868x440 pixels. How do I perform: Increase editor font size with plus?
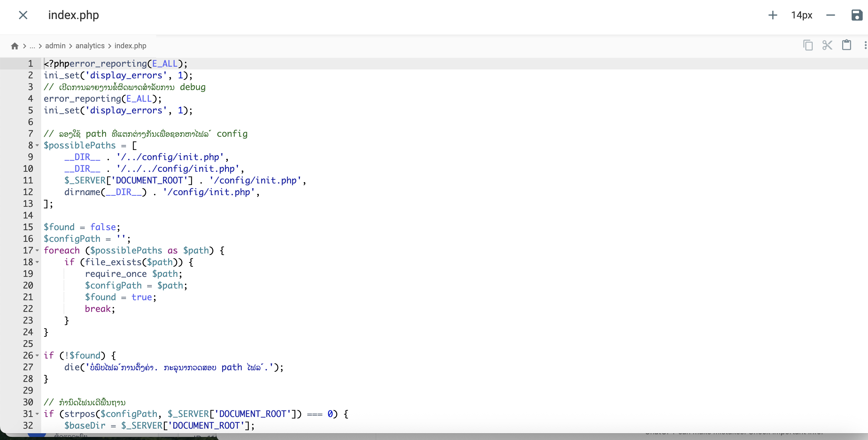click(x=772, y=15)
